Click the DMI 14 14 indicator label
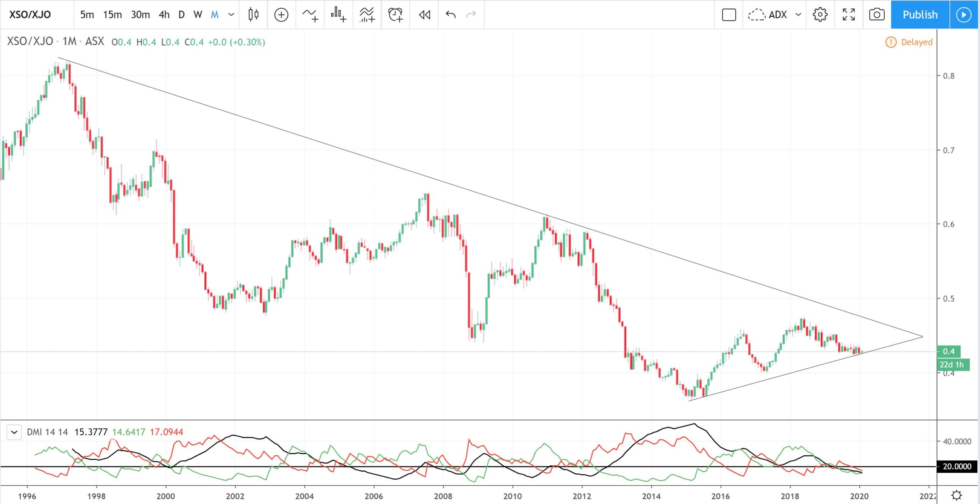The image size is (980, 504). (x=47, y=432)
